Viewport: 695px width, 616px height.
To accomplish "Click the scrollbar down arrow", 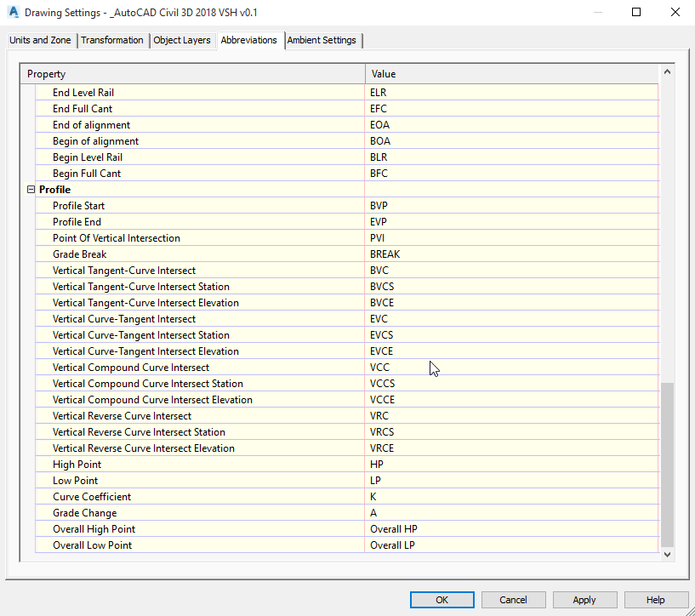I will [667, 554].
